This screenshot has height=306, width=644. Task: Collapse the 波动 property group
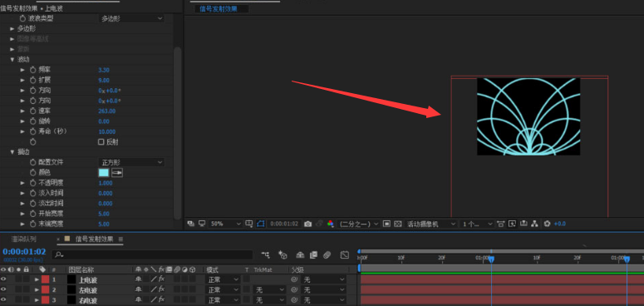point(12,60)
